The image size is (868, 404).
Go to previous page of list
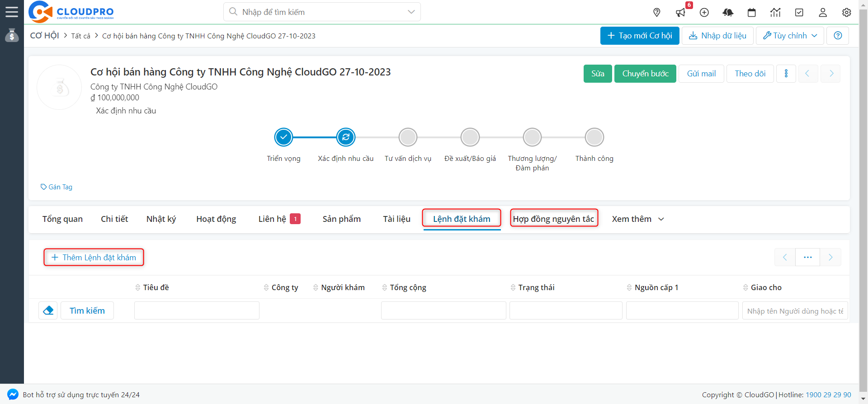click(x=785, y=257)
